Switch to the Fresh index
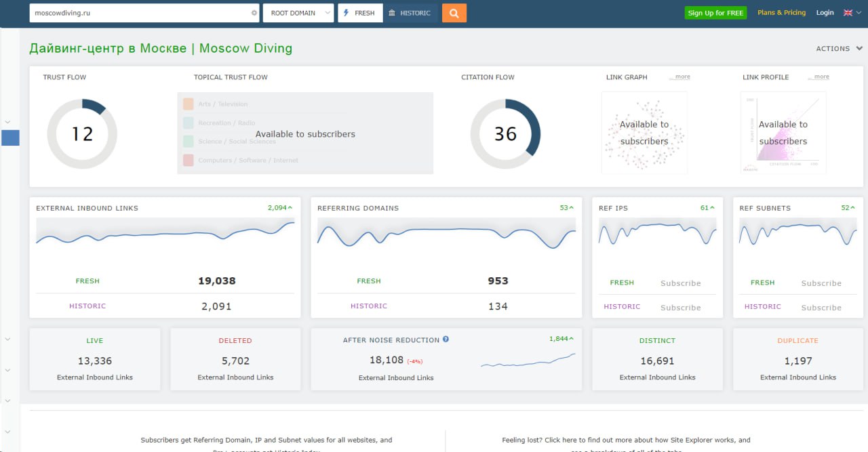Screen dimensions: 868x452 pyautogui.click(x=360, y=13)
